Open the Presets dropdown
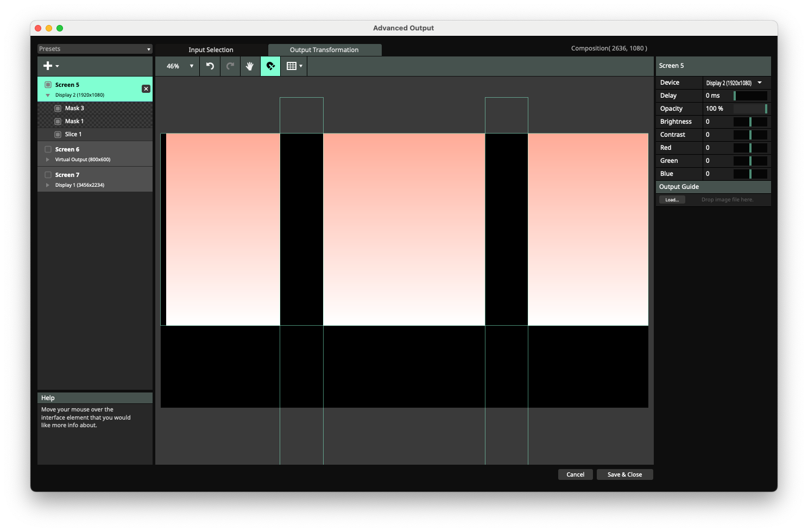The image size is (808, 532). [x=95, y=49]
